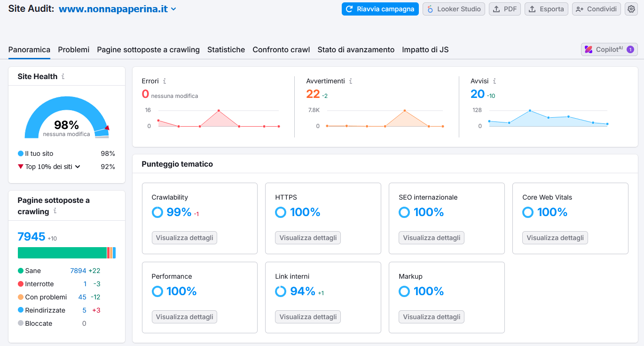Click the info icon beside Site Health
The image size is (644, 346).
(x=63, y=76)
